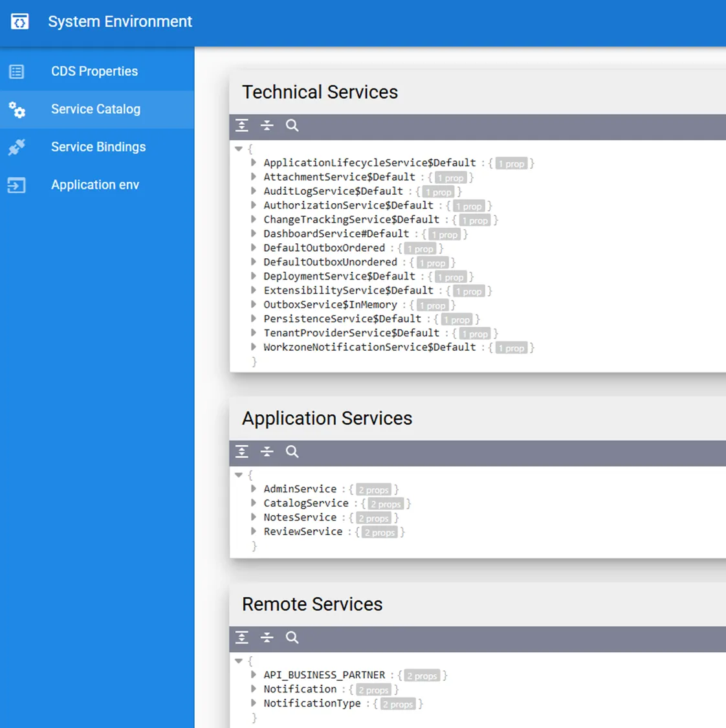The width and height of the screenshot is (726, 728).
Task: Switch to the Service Bindings section
Action: [97, 147]
